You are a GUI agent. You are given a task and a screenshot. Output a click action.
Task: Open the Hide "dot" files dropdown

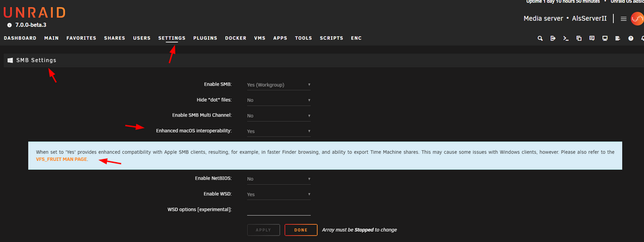278,100
